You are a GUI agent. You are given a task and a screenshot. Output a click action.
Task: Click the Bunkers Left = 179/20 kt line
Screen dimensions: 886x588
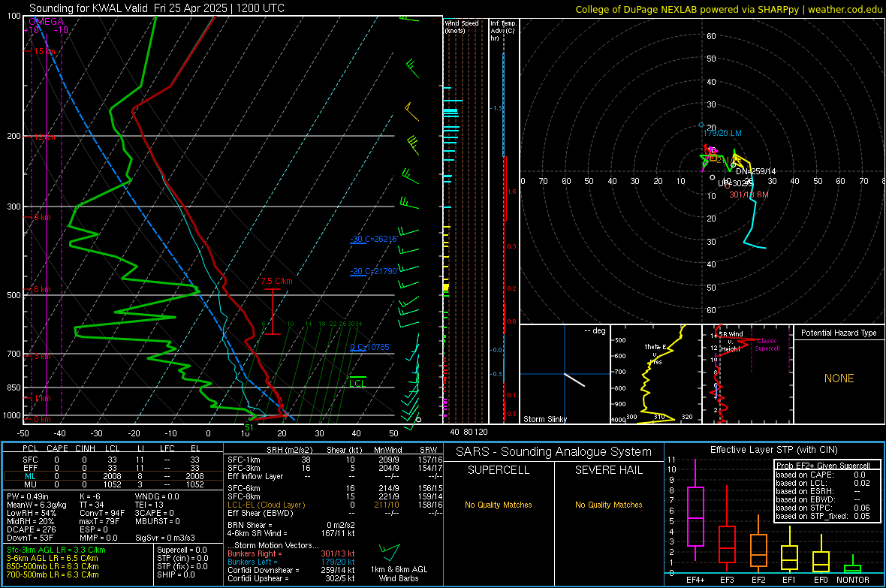291,562
